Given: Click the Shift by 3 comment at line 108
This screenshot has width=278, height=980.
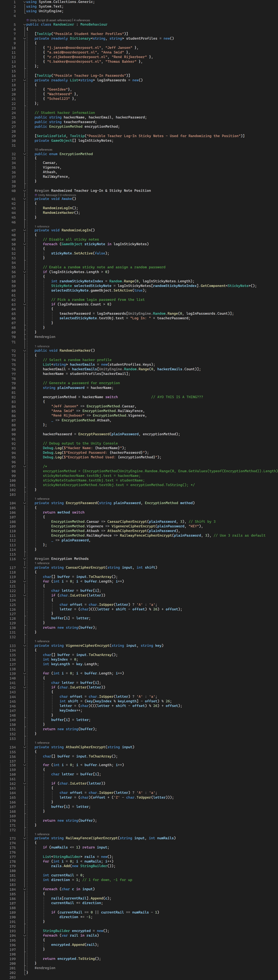Looking at the screenshot, I should point(202,522).
